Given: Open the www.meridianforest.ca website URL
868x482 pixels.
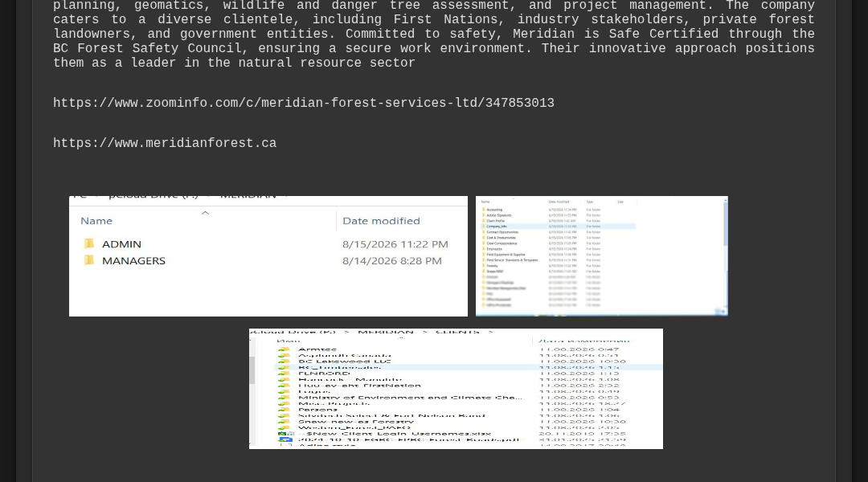Looking at the screenshot, I should (165, 143).
